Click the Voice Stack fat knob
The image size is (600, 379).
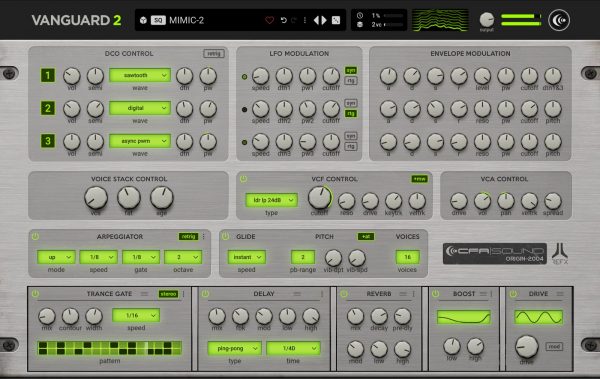click(x=129, y=198)
